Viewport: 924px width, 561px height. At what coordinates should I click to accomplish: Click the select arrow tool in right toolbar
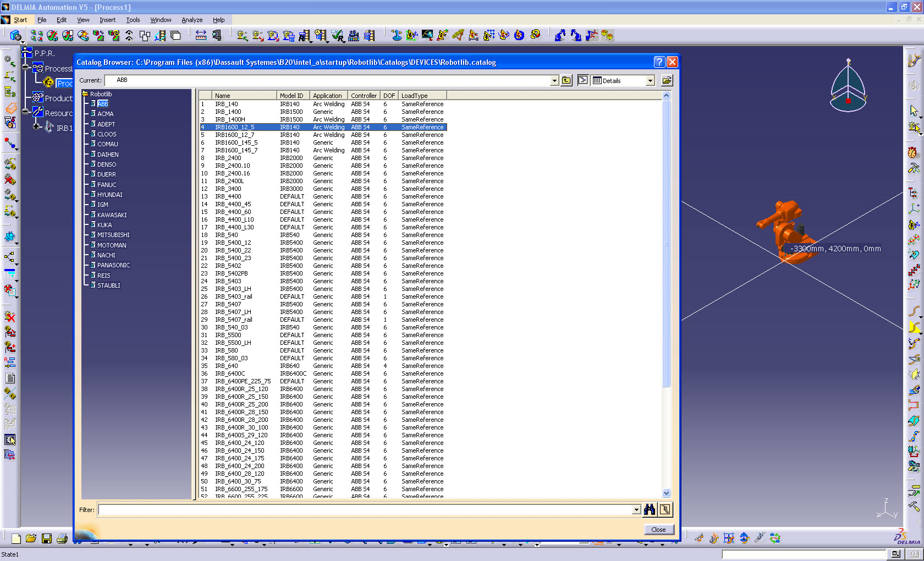pyautogui.click(x=914, y=111)
